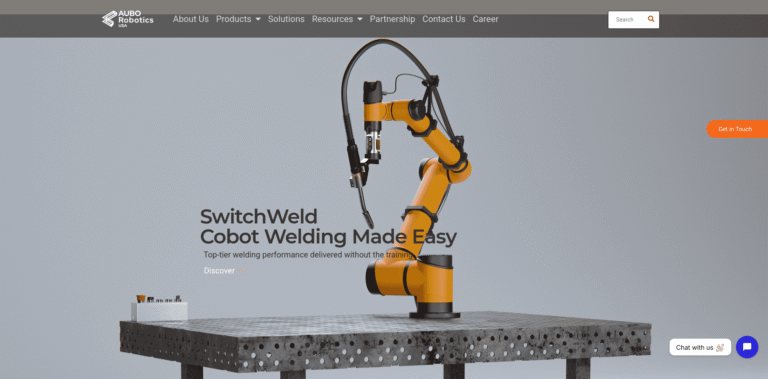
Task: Go to the Contact Us page
Action: (x=444, y=19)
